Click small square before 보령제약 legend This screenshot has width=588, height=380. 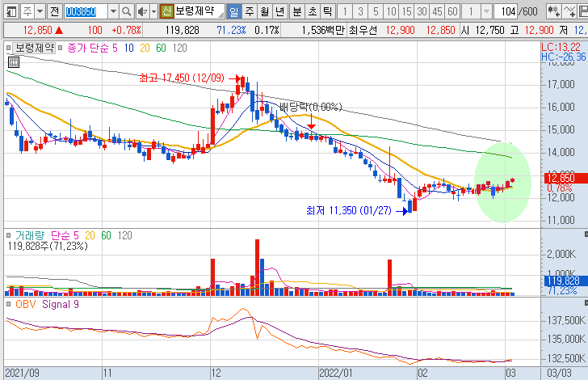pos(9,48)
